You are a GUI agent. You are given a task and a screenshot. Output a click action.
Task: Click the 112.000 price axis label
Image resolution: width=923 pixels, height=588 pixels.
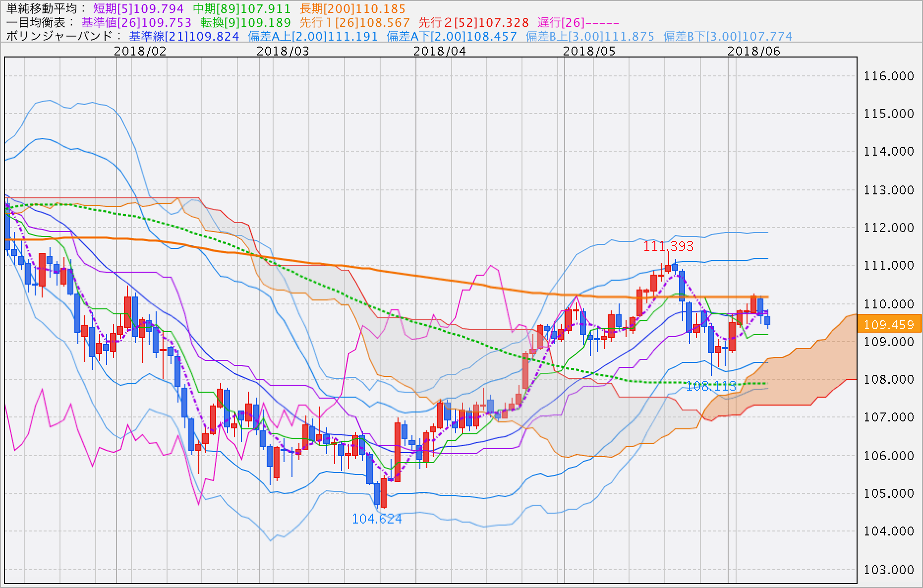[x=889, y=228]
